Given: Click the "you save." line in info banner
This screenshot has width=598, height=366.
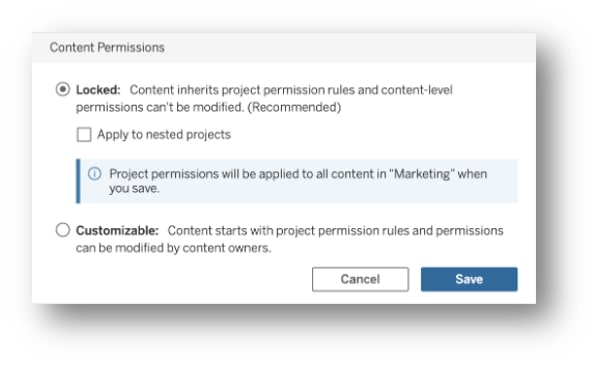Looking at the screenshot, I should pos(134,188).
